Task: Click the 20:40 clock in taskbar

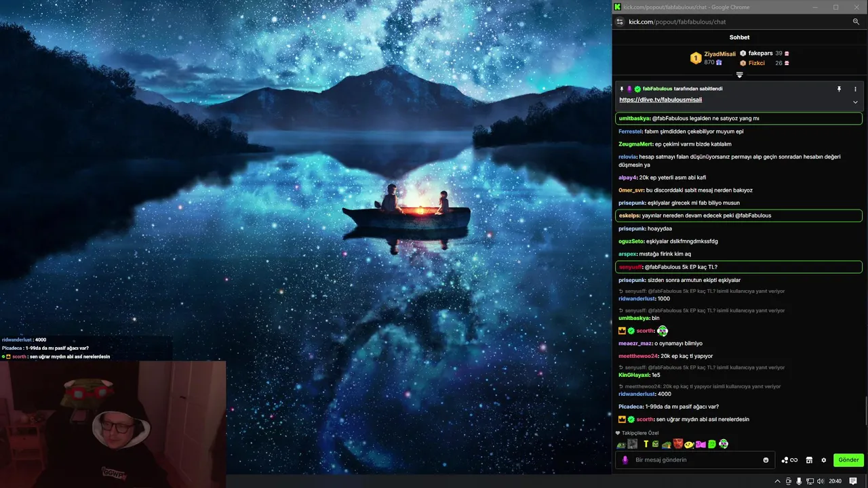Action: 835,481
